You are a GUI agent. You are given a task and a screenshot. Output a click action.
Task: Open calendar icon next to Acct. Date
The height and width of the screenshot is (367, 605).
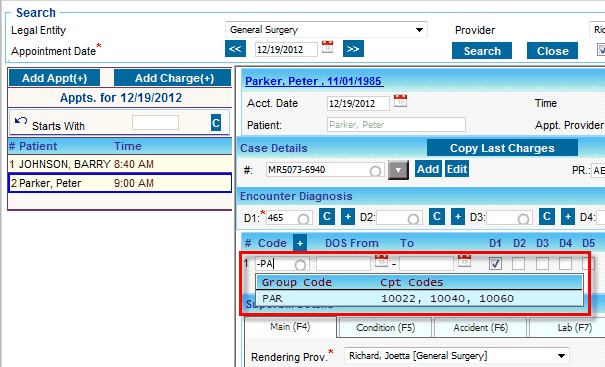click(401, 101)
